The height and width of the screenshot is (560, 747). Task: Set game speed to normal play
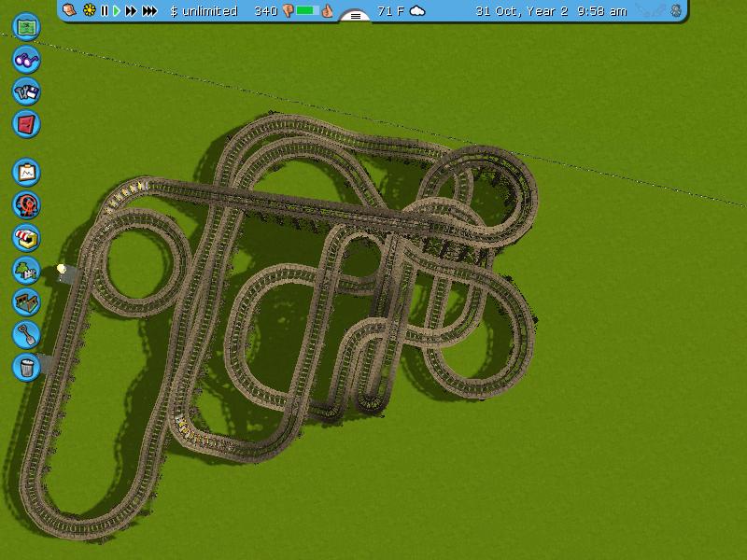[116, 10]
